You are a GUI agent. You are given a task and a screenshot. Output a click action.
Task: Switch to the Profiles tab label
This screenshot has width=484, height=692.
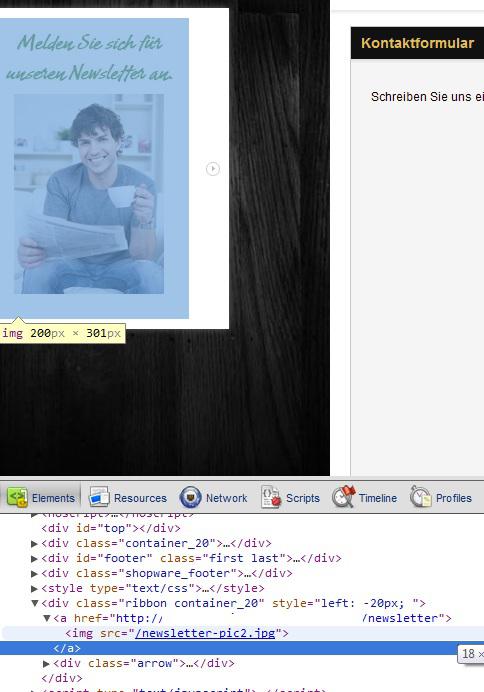click(454, 498)
